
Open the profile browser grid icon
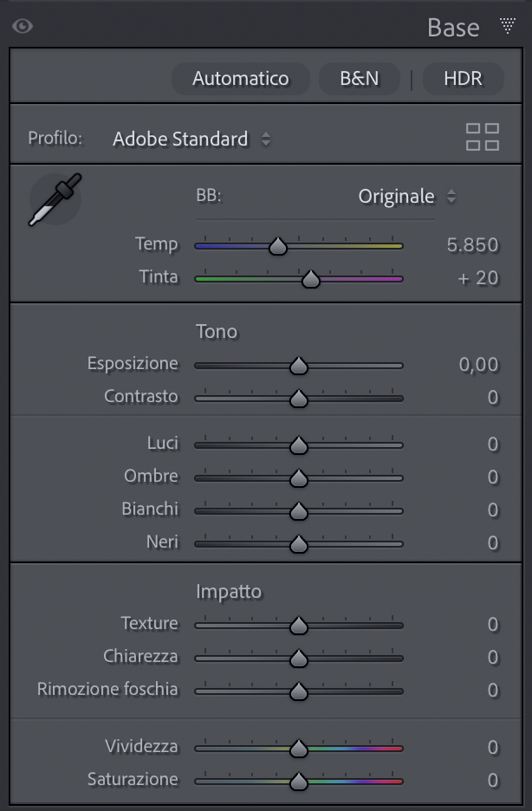point(483,137)
